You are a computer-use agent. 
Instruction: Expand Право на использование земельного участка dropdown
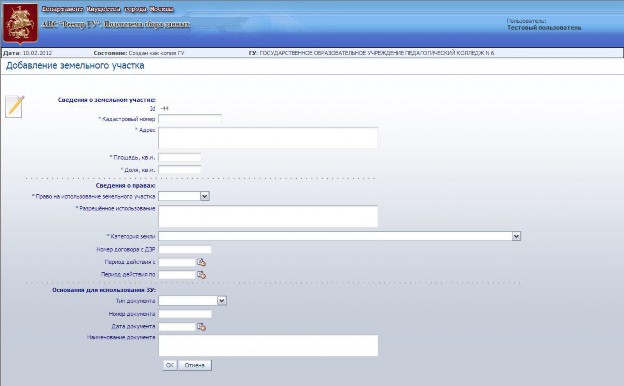point(205,196)
